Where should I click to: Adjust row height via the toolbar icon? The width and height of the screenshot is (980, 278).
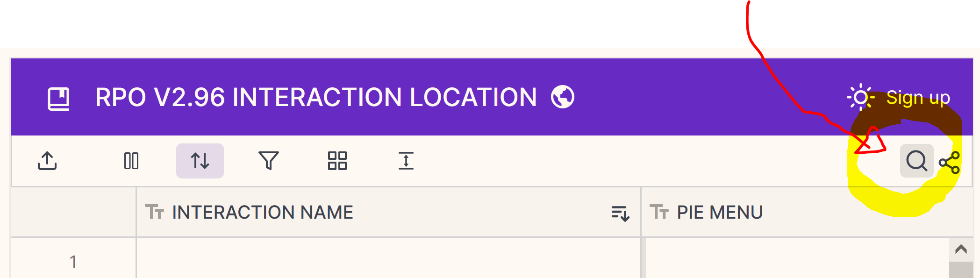tap(406, 161)
